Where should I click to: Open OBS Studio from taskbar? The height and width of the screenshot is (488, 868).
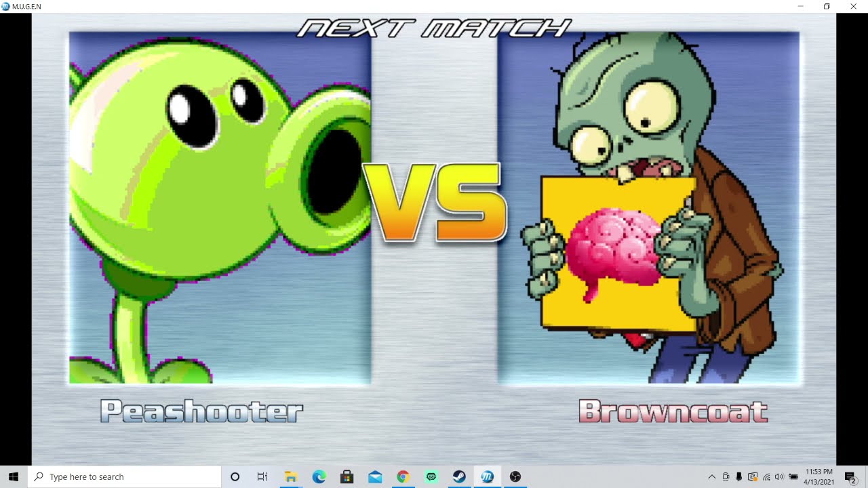[515, 476]
